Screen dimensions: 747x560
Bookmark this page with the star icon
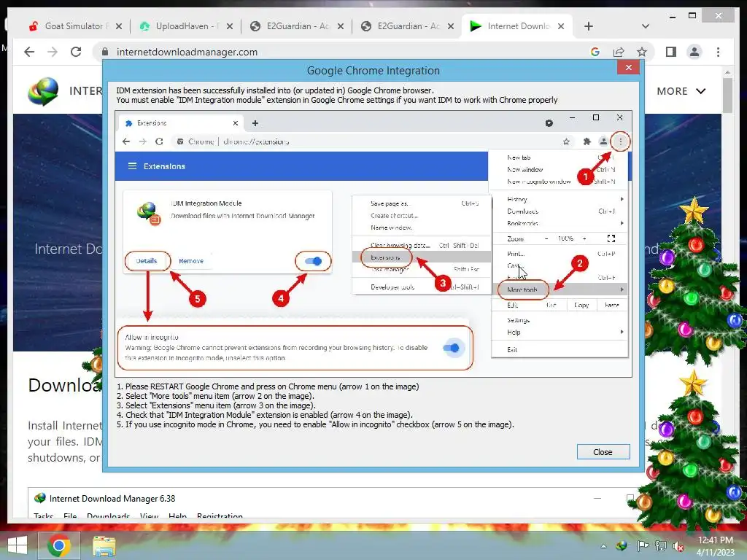[x=642, y=52]
